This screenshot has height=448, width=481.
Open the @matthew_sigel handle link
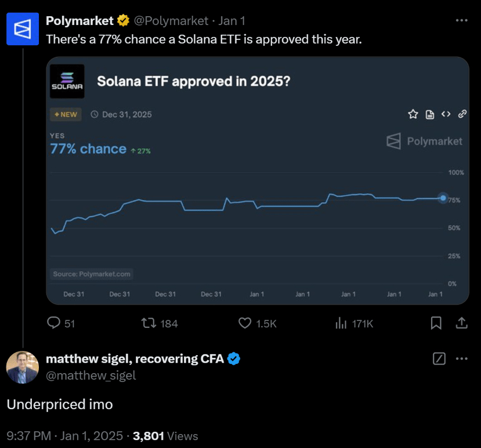[x=91, y=375]
